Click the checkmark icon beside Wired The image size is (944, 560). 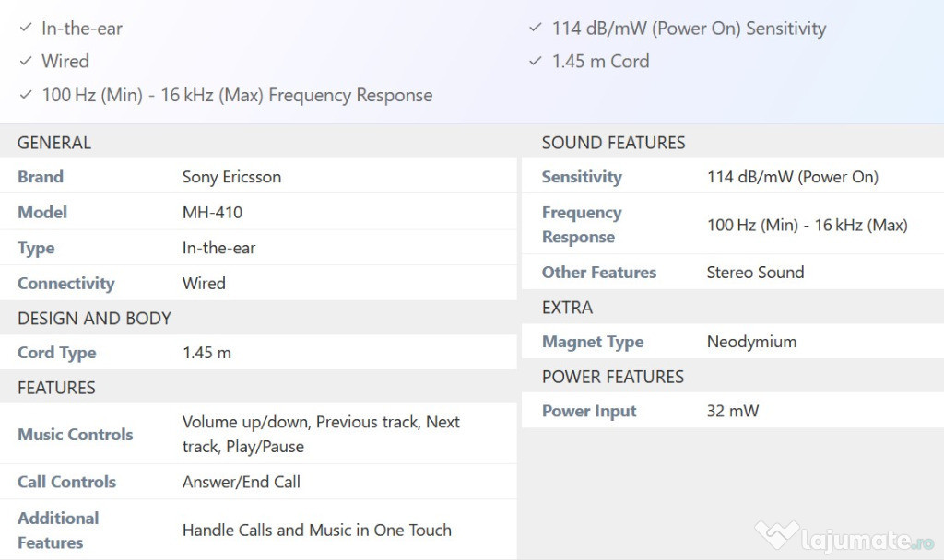click(26, 61)
